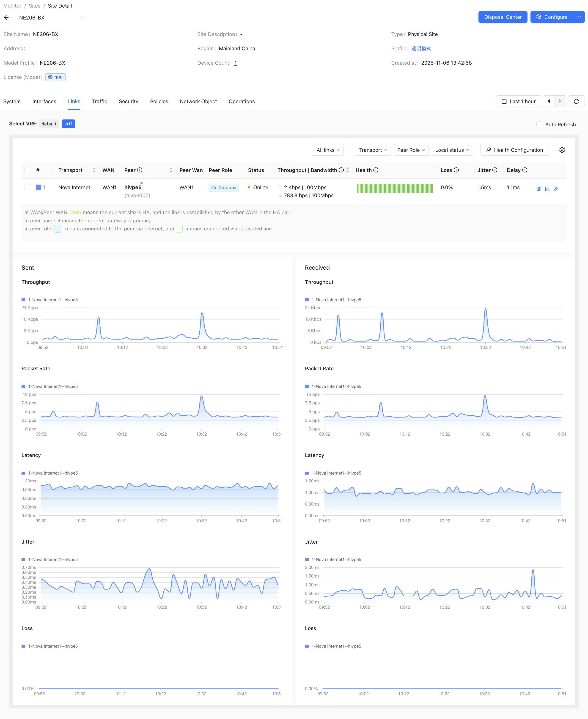This screenshot has width=588, height=719.
Task: Click the 1.5ms jitter value
Action: pos(484,187)
